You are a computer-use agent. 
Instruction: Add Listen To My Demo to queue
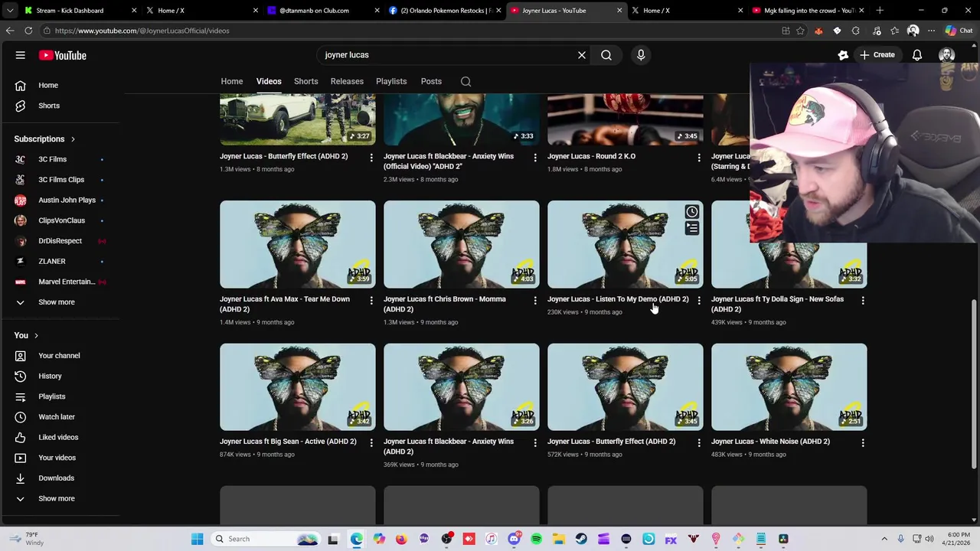pyautogui.click(x=691, y=228)
